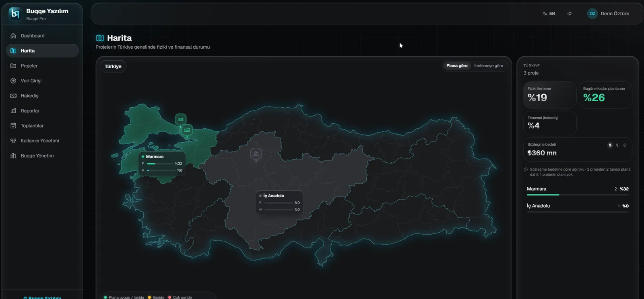This screenshot has width=644, height=299.
Task: Open İç Anadolu row in side panel
Action: click(x=578, y=208)
